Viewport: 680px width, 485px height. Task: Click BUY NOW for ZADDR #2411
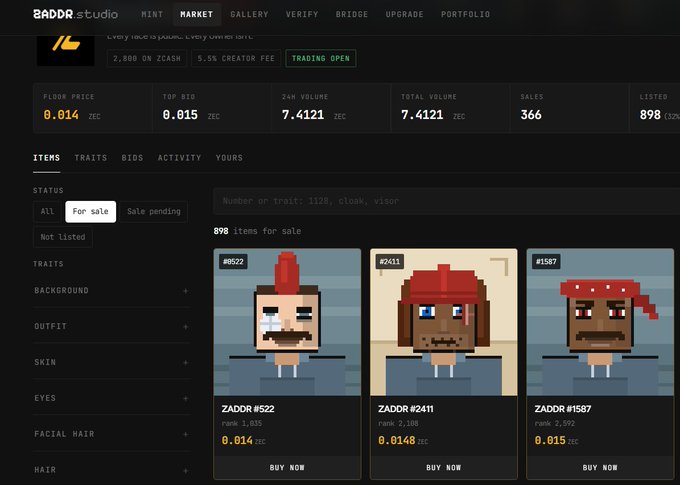click(x=444, y=468)
